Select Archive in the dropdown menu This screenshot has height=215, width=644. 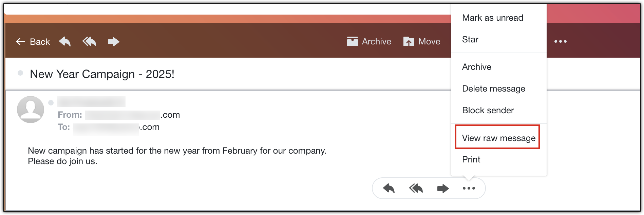coord(476,67)
